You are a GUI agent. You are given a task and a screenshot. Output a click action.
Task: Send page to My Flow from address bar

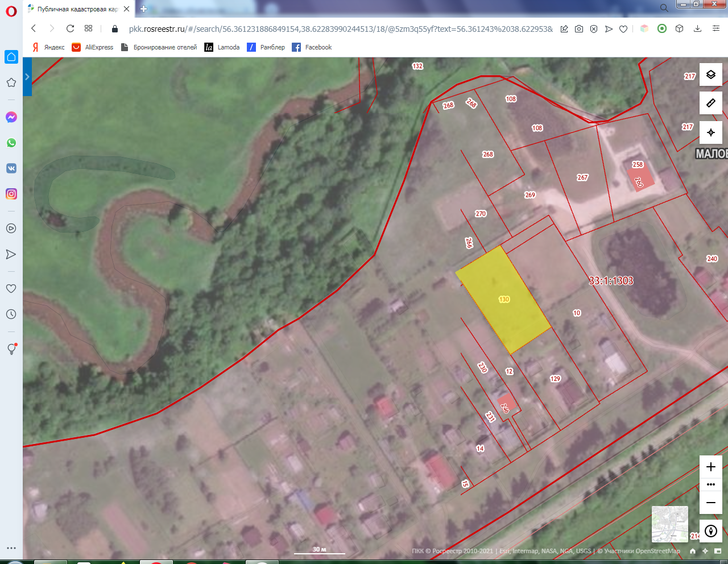click(x=609, y=29)
